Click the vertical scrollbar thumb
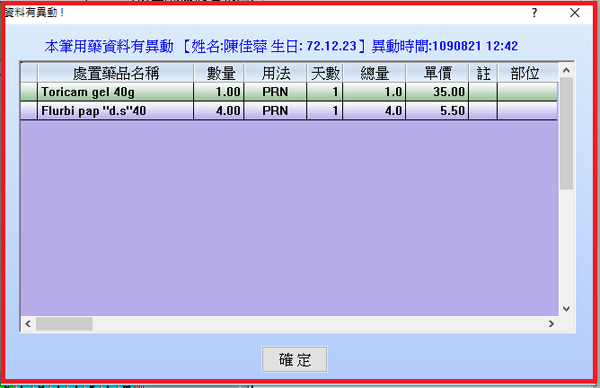The width and height of the screenshot is (600, 388). 566,134
